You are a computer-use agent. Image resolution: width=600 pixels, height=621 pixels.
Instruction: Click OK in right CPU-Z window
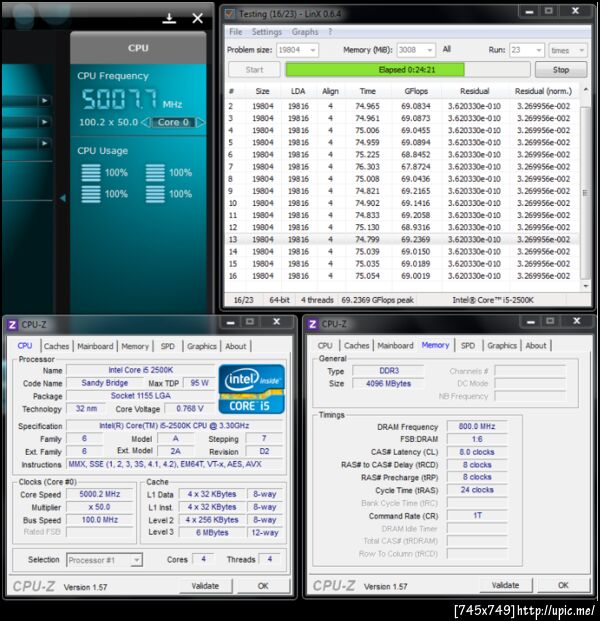click(563, 585)
